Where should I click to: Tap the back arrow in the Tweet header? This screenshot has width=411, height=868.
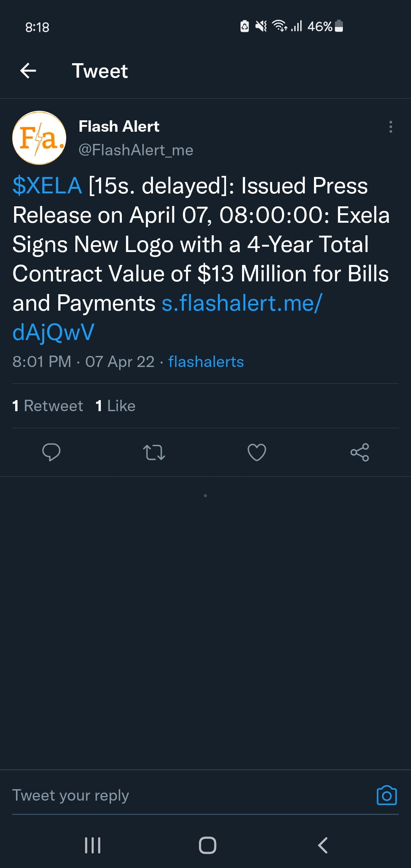point(28,71)
